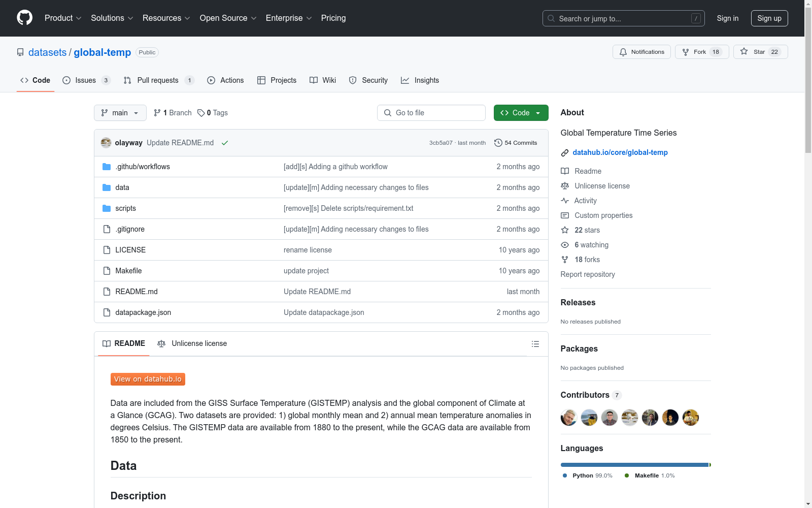Switch to the Insights tab
This screenshot has height=508, width=812.
point(420,80)
